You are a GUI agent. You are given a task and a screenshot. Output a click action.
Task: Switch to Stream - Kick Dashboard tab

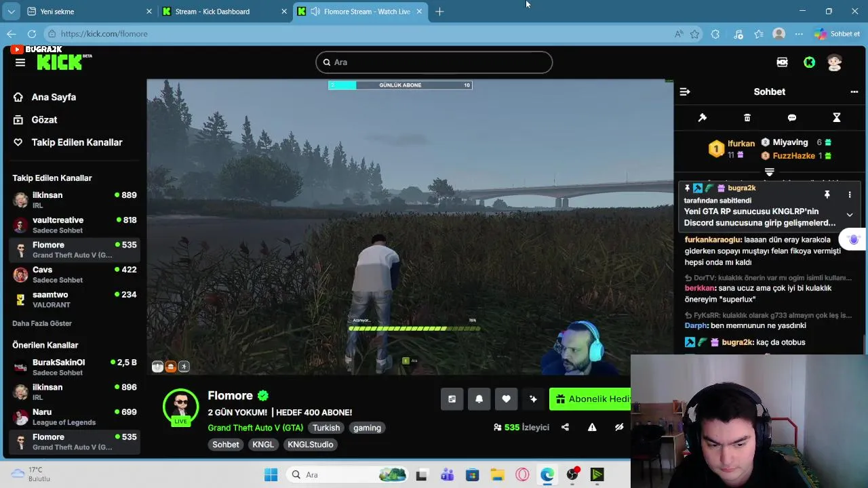224,12
